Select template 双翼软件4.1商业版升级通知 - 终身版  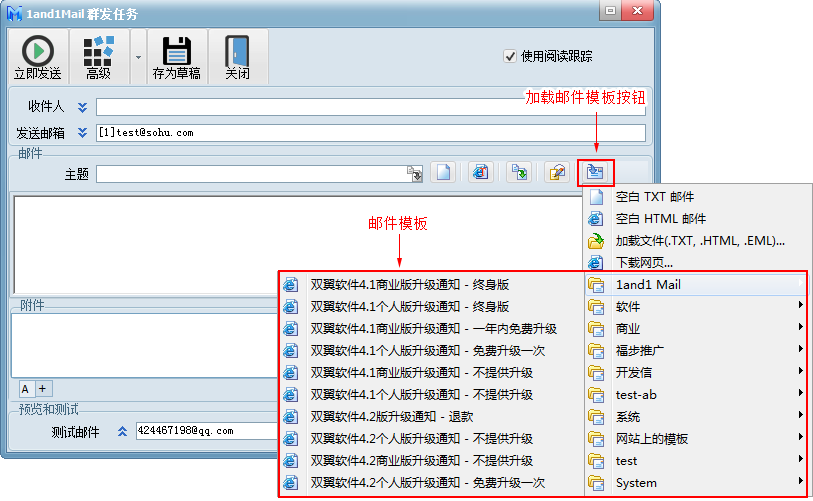[x=432, y=285]
